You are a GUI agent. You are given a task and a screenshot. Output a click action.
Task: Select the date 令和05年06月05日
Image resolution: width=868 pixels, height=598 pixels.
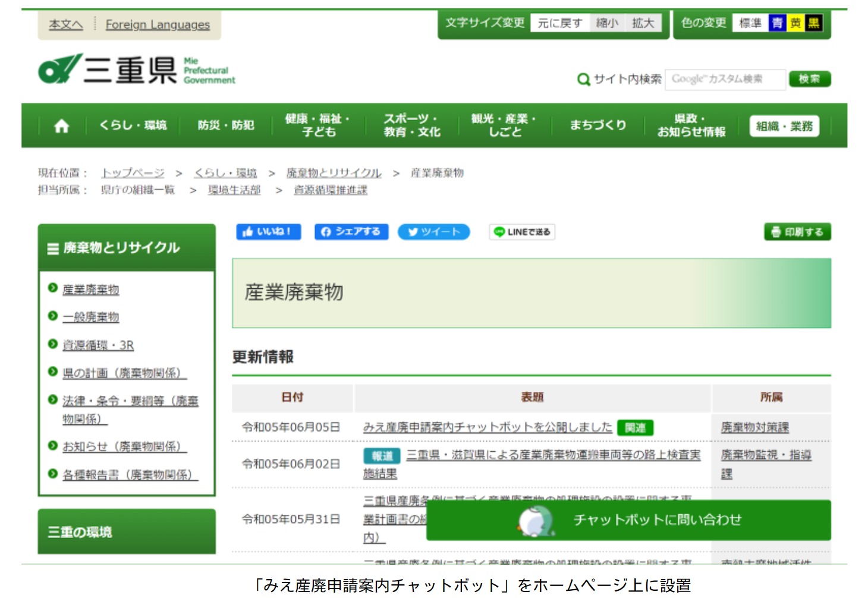[291, 427]
